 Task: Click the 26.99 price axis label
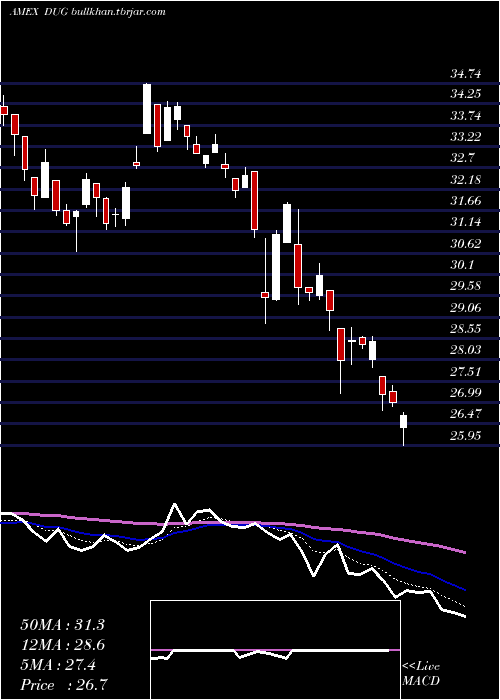(465, 393)
